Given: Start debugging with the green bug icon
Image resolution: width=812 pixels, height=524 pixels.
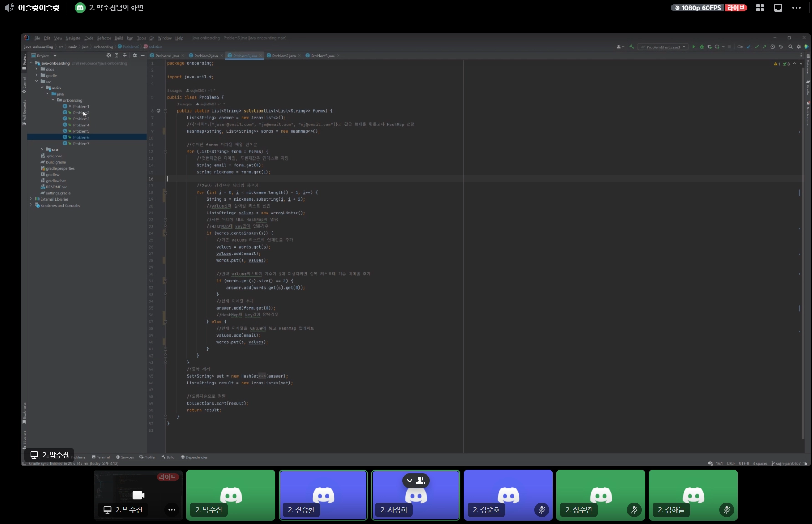Looking at the screenshot, I should pos(702,47).
